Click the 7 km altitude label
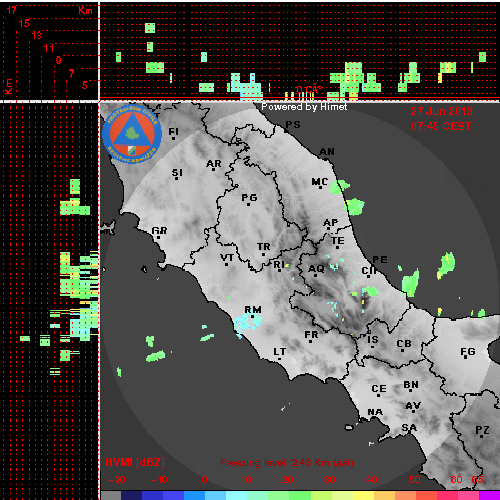Image resolution: width=500 pixels, height=500 pixels. point(71,73)
